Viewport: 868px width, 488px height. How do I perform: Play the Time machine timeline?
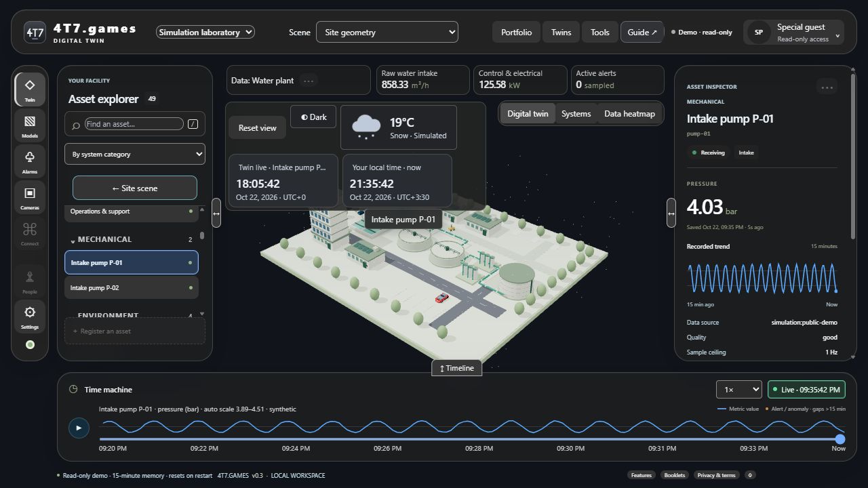coord(79,428)
